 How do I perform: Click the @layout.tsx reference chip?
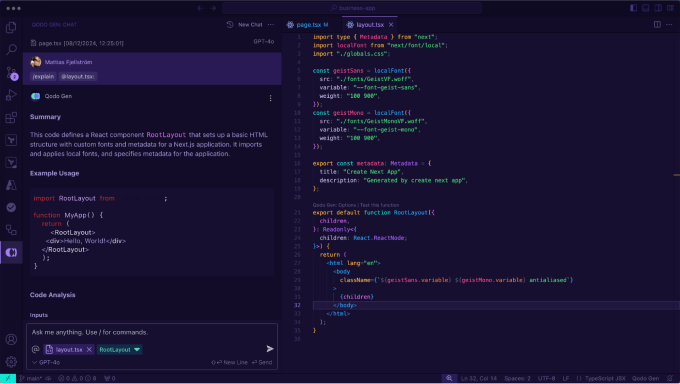click(78, 76)
